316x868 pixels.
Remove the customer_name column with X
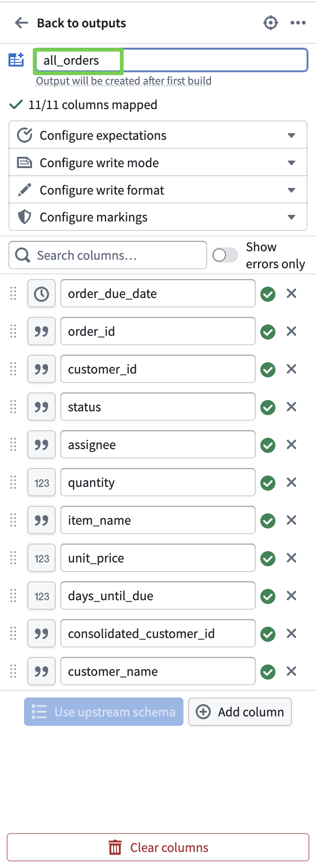[291, 671]
